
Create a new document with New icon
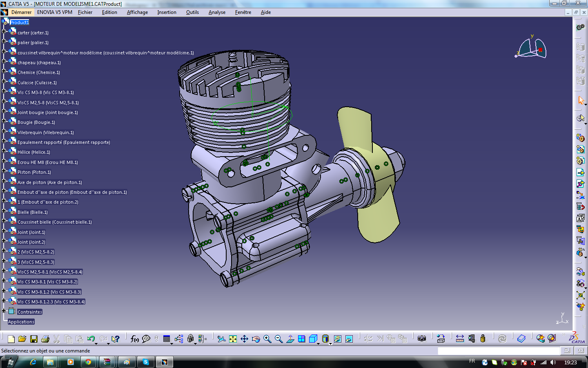click(11, 339)
